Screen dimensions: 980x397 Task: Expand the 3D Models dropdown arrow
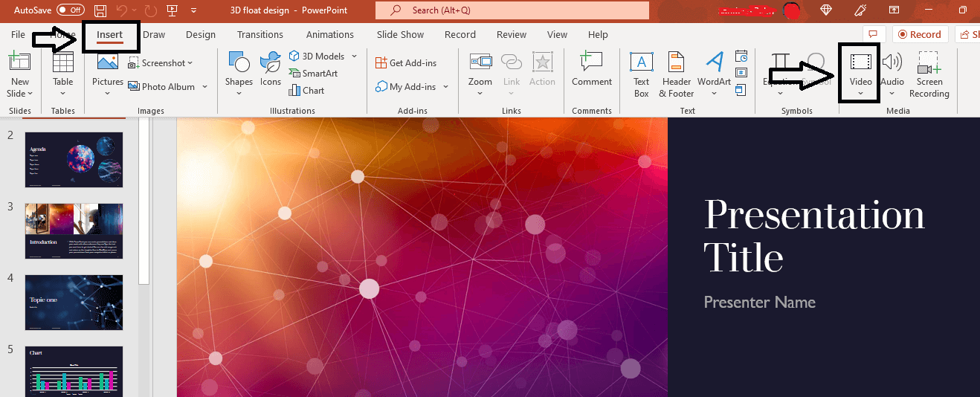pos(354,57)
